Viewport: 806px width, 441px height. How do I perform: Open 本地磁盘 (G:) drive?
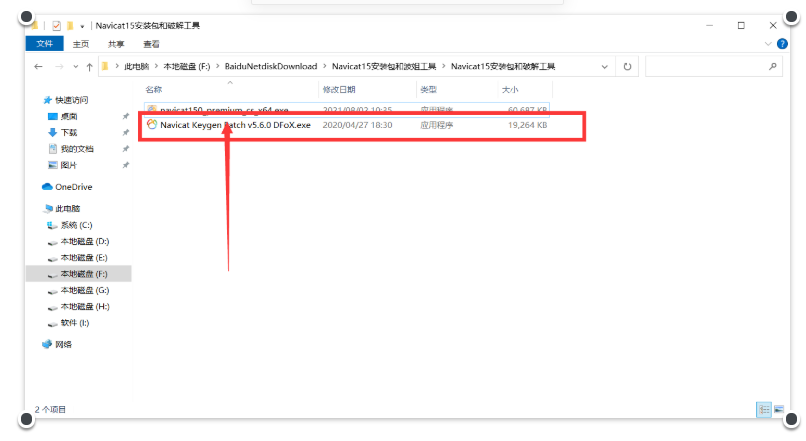pos(85,290)
